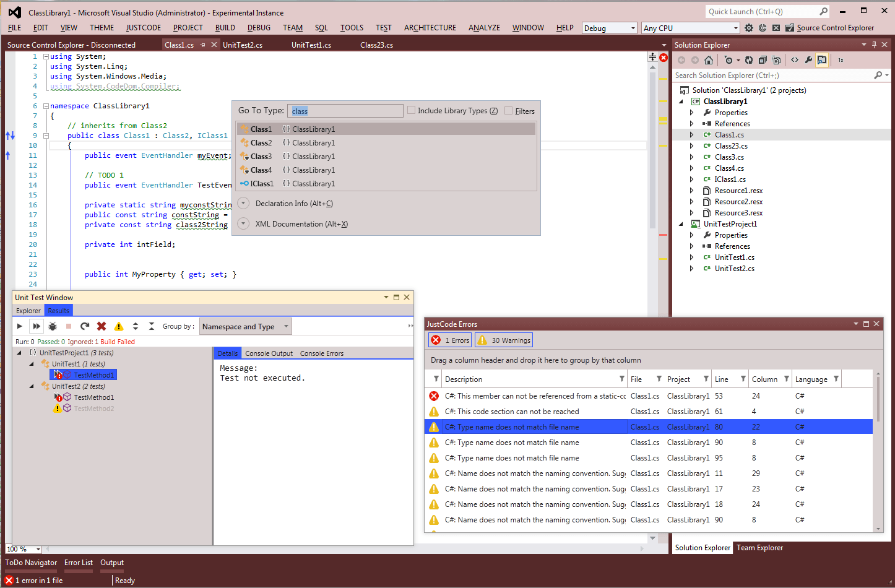Rerun tests with curved arrow icon
Screen dimensions: 895x588
pyautogui.click(x=85, y=326)
